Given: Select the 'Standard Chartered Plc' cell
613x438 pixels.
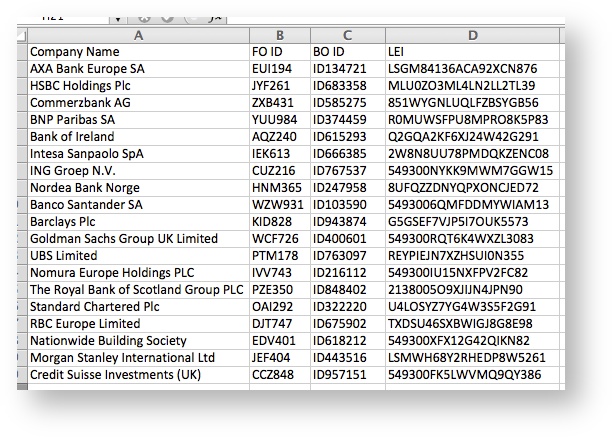Looking at the screenshot, I should click(x=138, y=307).
